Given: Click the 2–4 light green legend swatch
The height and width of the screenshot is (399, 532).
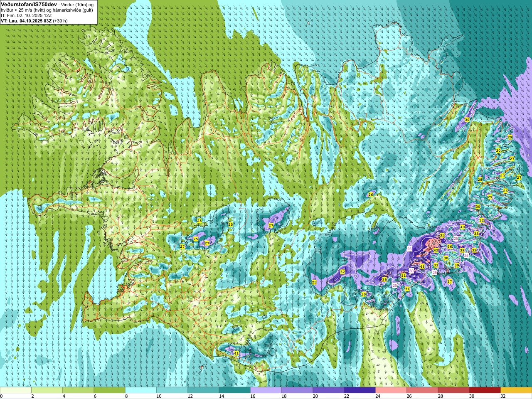Looking at the screenshot, I should coord(47,390).
